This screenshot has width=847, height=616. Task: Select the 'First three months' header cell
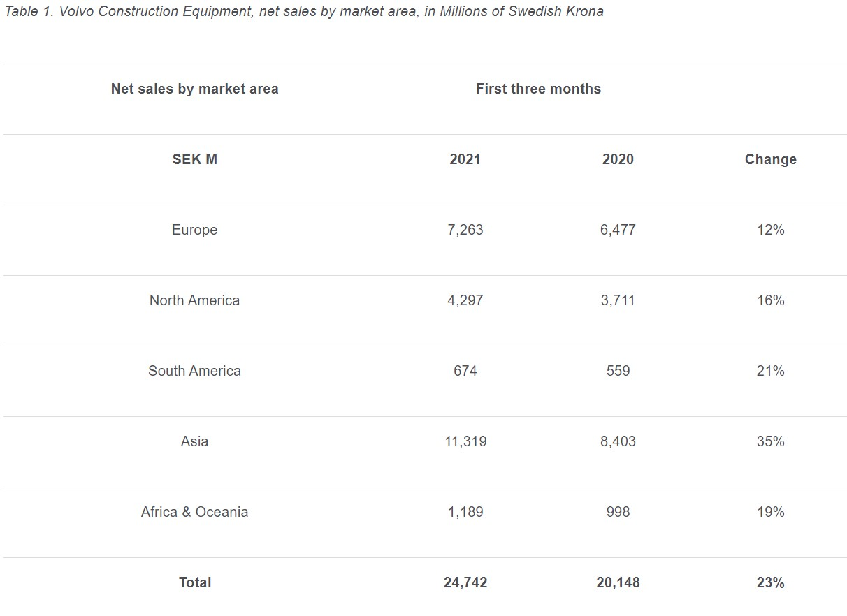538,89
